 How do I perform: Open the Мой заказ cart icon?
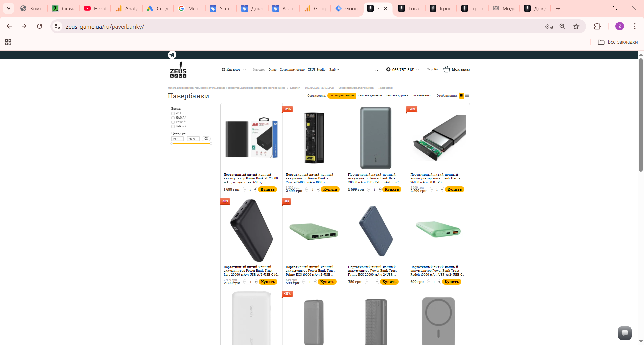(x=447, y=69)
